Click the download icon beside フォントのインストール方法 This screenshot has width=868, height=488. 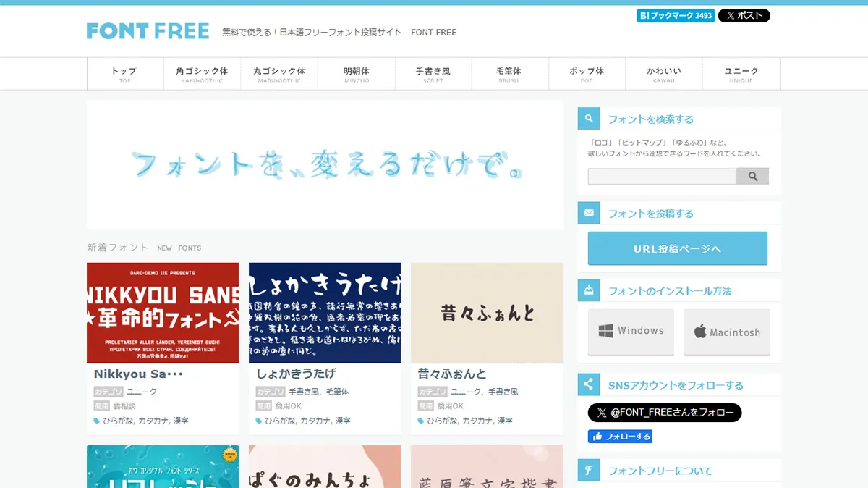587,290
